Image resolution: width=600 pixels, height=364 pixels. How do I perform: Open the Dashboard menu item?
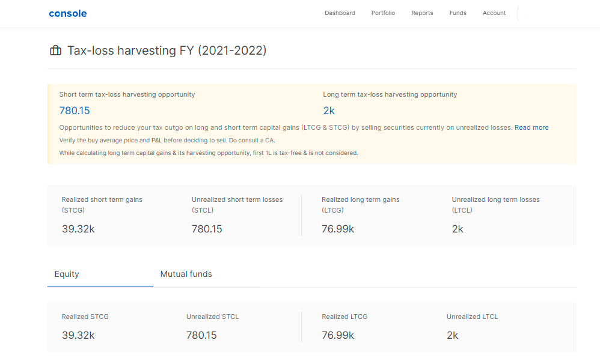pyautogui.click(x=340, y=13)
